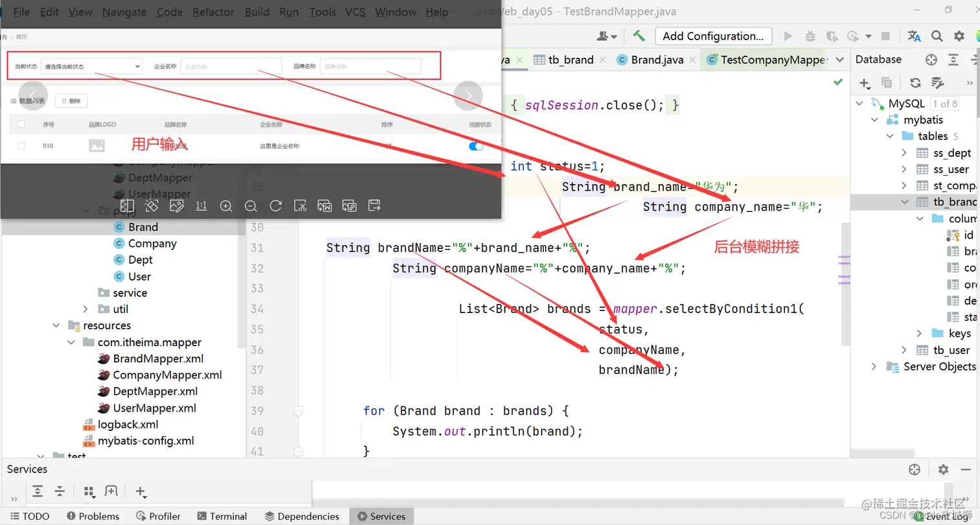Open the VCS menu
980x525 pixels.
355,12
